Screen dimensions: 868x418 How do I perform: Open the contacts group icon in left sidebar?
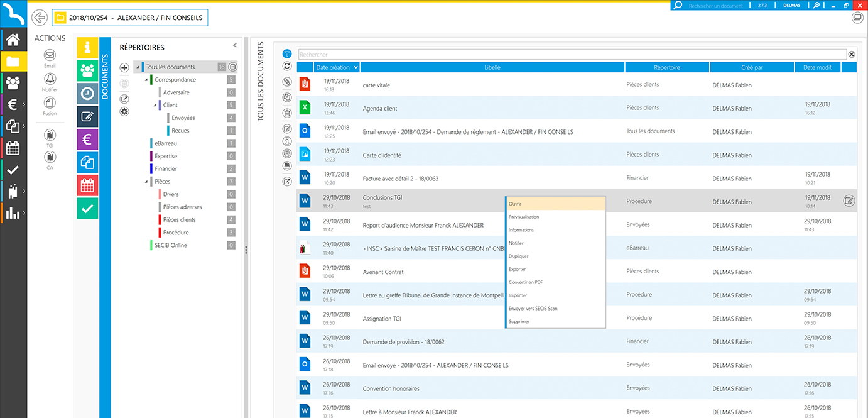(x=13, y=82)
